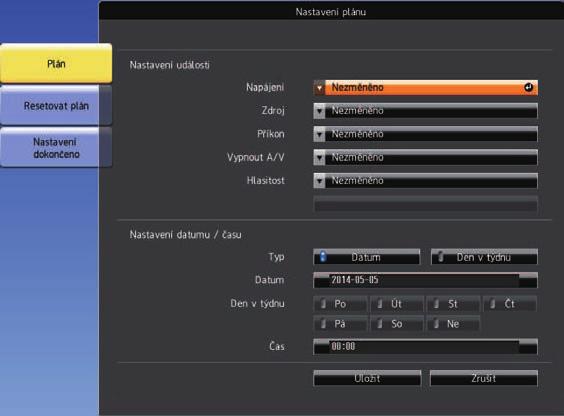
Task: Click the Zrušit button
Action: [x=484, y=378]
